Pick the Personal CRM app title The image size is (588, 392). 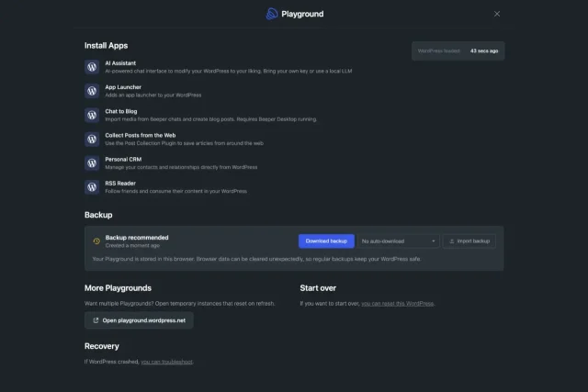coord(123,159)
